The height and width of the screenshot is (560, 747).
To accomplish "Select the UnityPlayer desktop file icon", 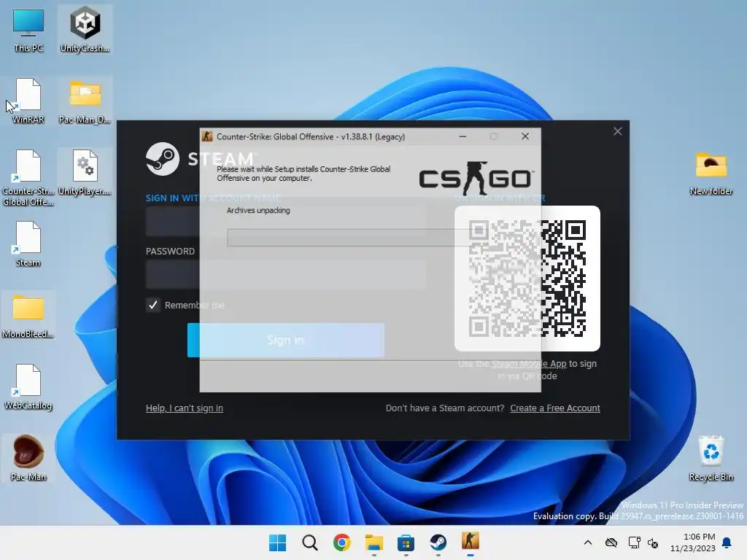I will pyautogui.click(x=85, y=172).
